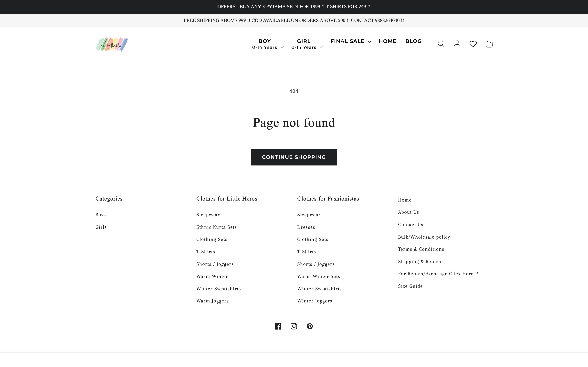Open the account login icon

coord(457,44)
